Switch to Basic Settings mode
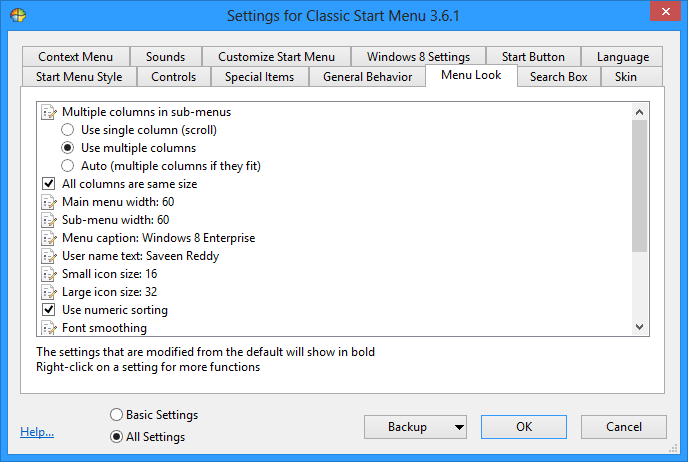 117,415
